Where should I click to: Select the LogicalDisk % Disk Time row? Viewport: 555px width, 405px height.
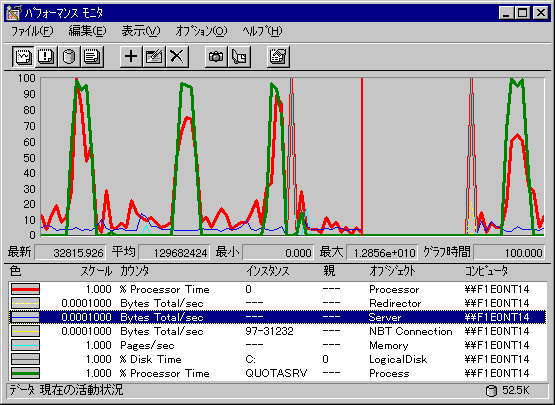[x=277, y=359]
